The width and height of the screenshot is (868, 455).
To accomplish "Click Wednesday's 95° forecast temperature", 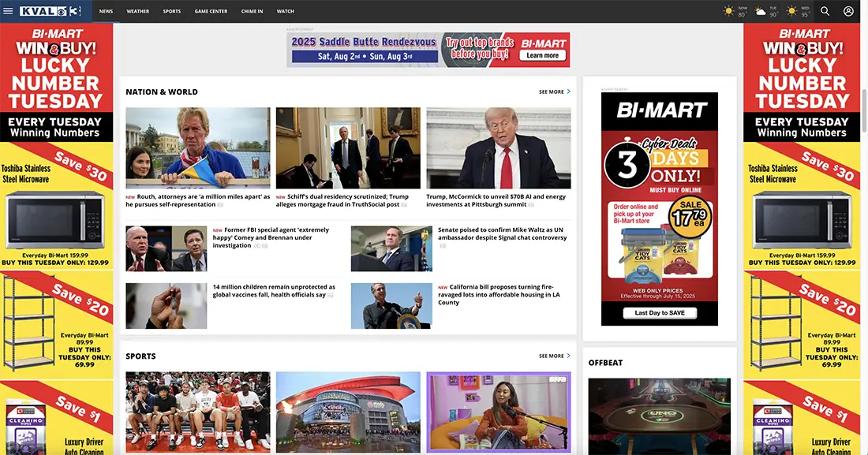I will click(805, 14).
